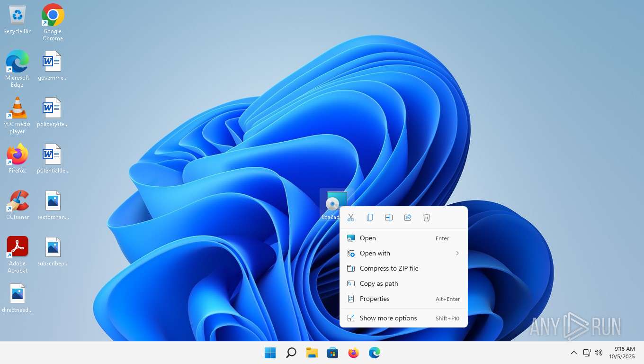Select the governme... Word document
The height and width of the screenshot is (364, 644).
[53, 65]
